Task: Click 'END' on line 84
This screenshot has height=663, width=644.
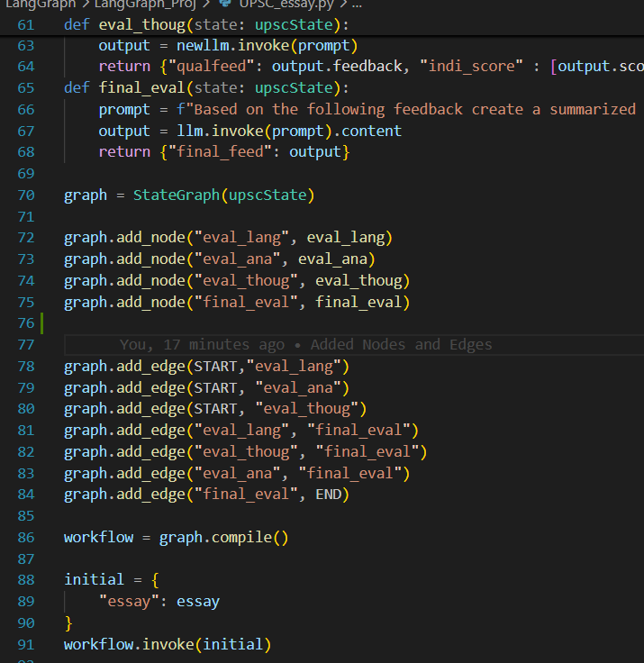Action: pyautogui.click(x=328, y=495)
